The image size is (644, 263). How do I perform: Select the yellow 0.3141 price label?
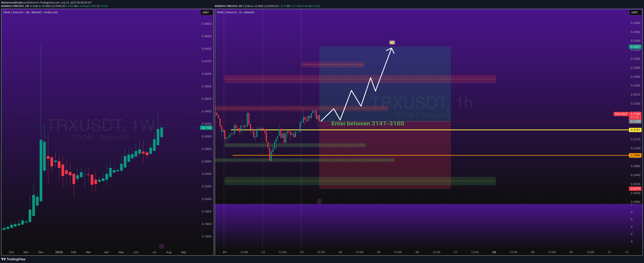pyautogui.click(x=635, y=130)
